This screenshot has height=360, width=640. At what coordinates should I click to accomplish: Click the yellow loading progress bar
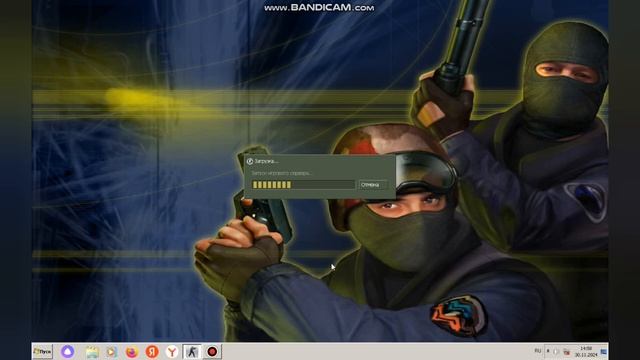pos(303,185)
